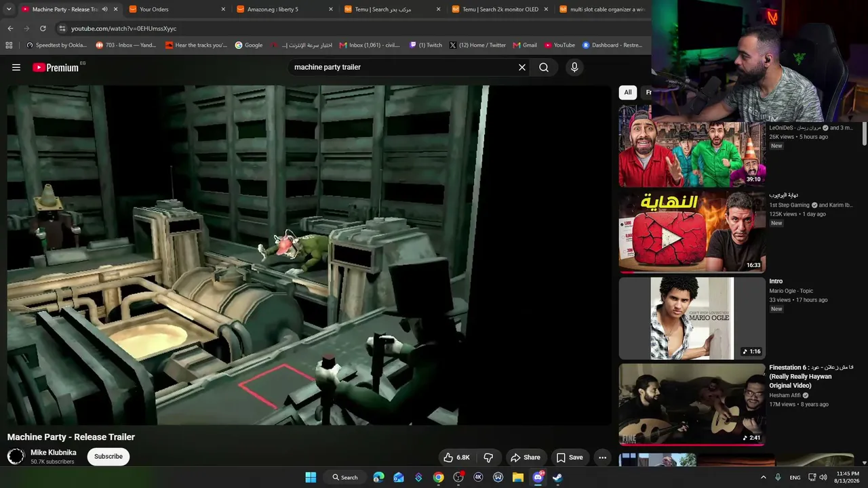Image resolution: width=868 pixels, height=488 pixels.
Task: Show hidden system tray icons
Action: [763, 477]
